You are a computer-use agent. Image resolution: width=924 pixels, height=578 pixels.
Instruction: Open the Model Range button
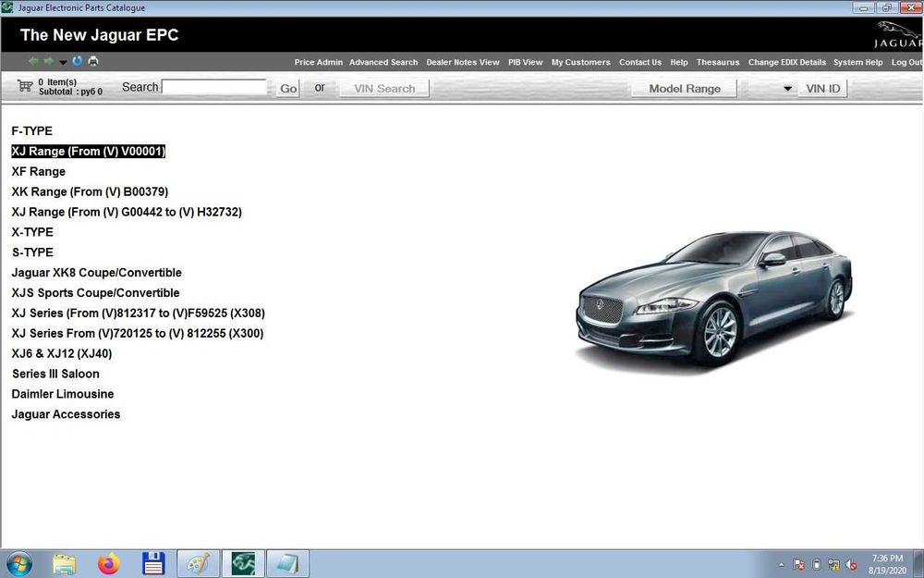coord(684,89)
